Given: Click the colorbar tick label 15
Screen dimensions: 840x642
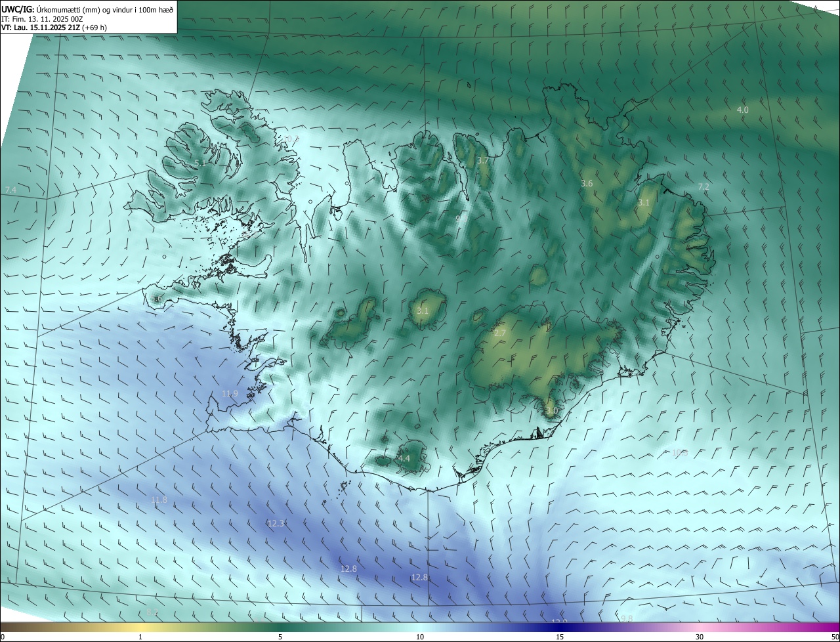Looking at the screenshot, I should [x=560, y=637].
